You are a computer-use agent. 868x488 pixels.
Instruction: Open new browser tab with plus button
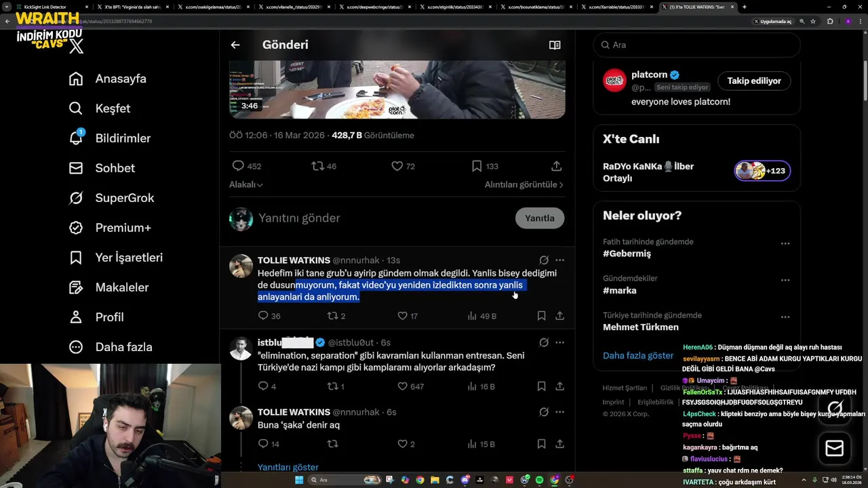pyautogui.click(x=745, y=7)
